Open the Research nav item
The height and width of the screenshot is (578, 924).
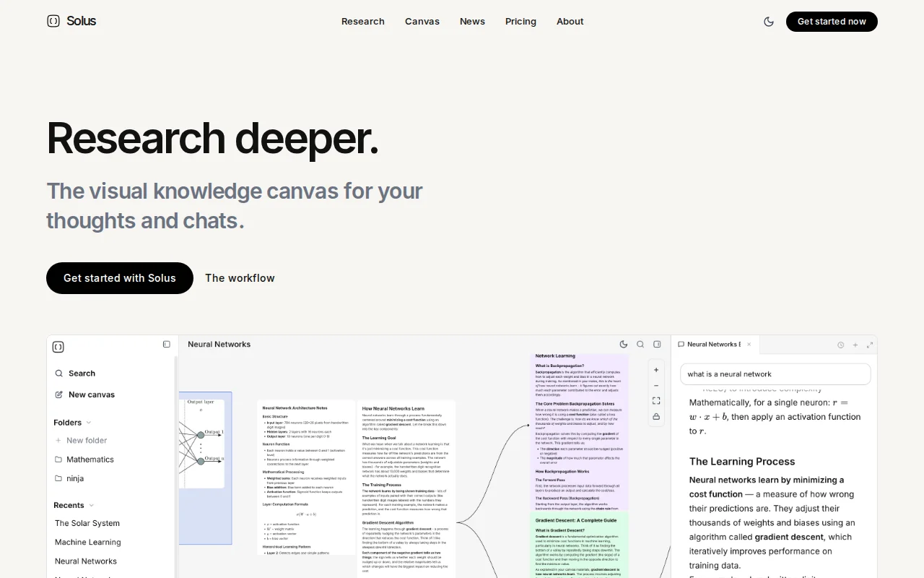coord(363,22)
